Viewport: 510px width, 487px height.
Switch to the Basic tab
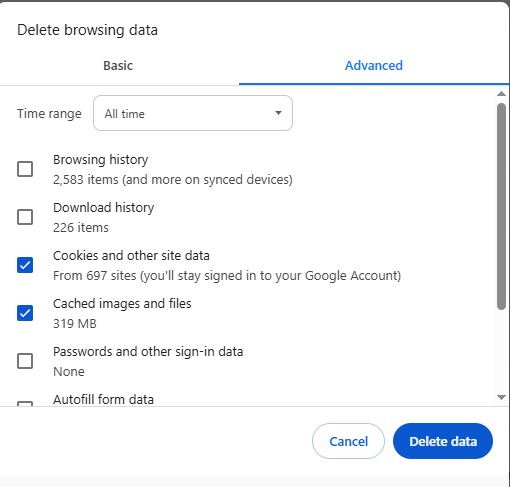click(118, 66)
